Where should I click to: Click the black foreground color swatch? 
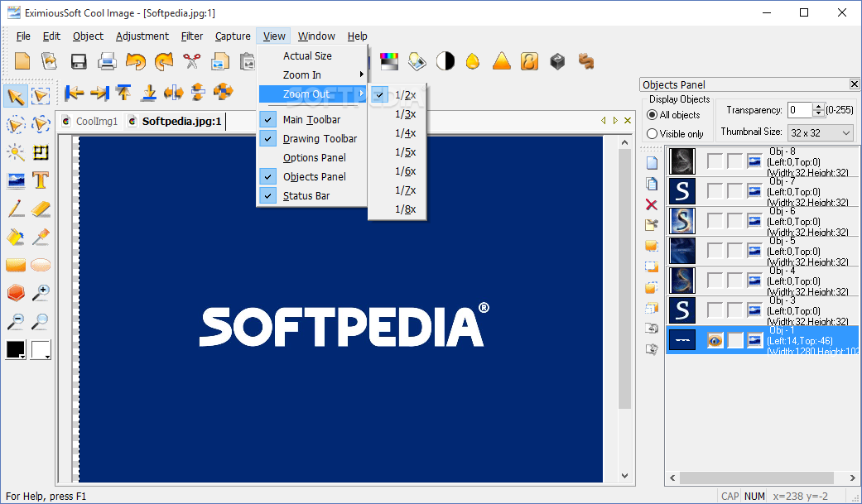14,349
